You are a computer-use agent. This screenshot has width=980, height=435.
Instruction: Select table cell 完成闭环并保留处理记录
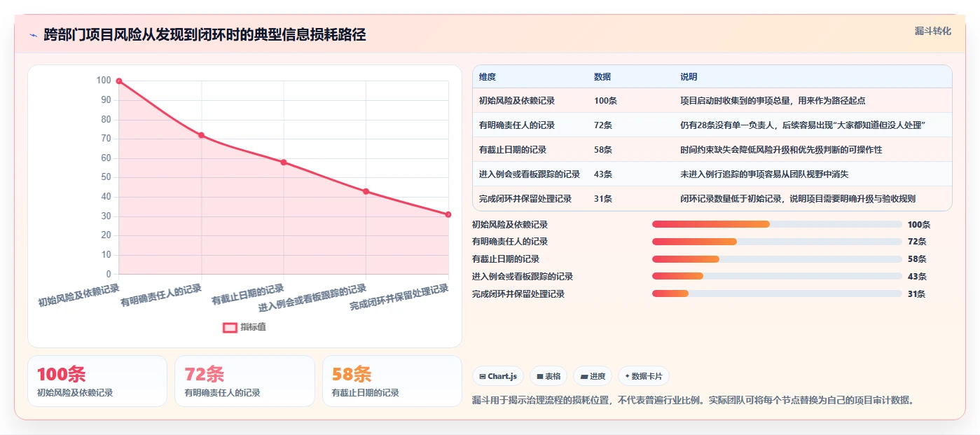[x=525, y=199]
